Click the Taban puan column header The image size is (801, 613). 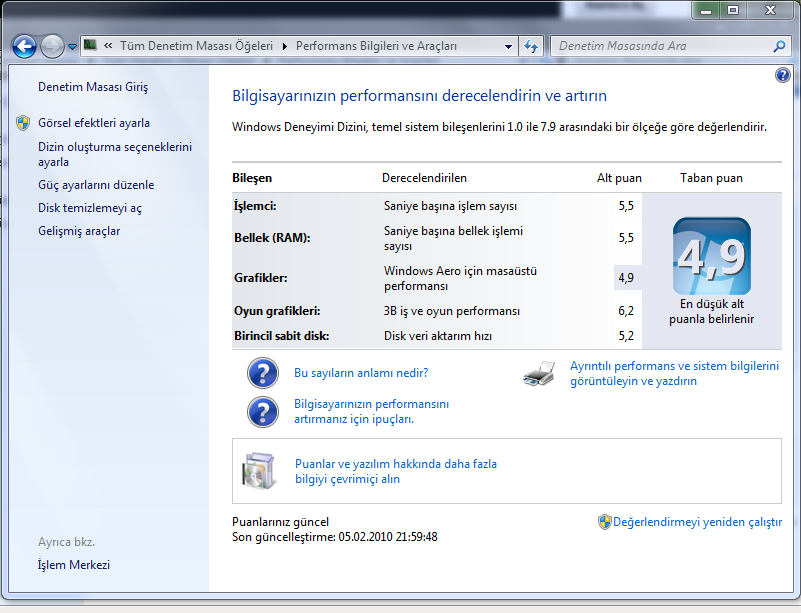point(711,178)
